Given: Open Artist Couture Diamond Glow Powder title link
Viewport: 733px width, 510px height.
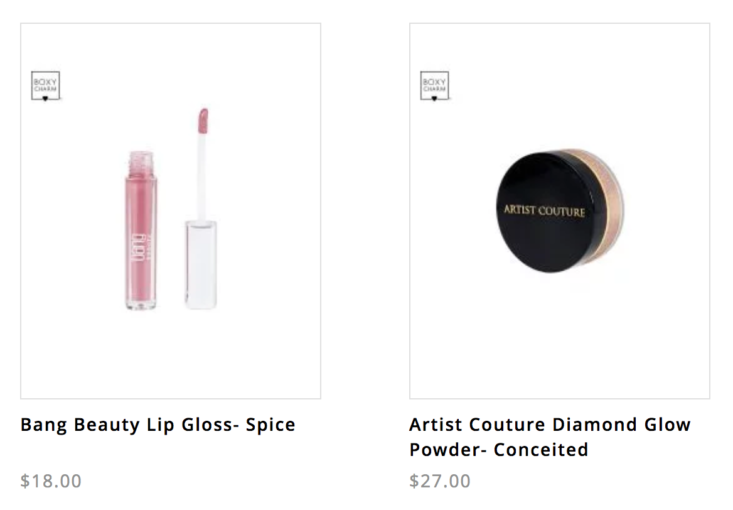Looking at the screenshot, I should click(x=550, y=437).
